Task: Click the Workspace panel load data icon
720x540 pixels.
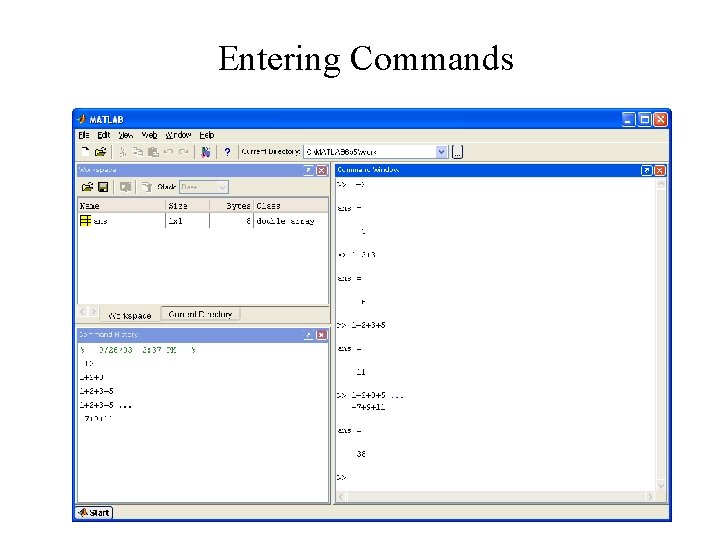Action: coord(87,187)
